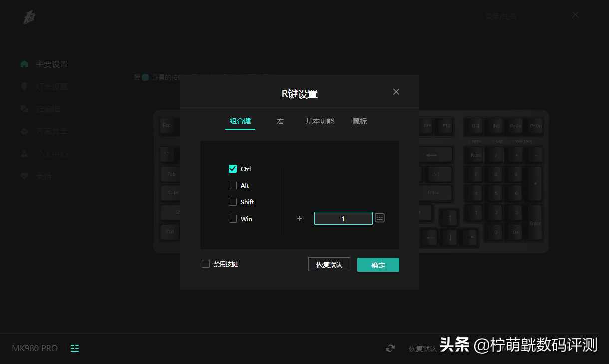Close the R键设置 dialog
This screenshot has height=364, width=609.
(396, 92)
